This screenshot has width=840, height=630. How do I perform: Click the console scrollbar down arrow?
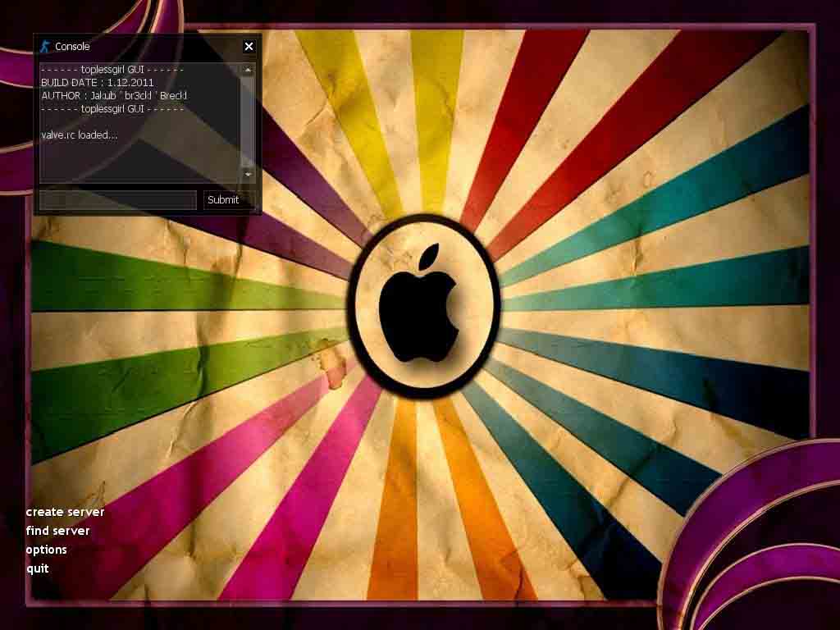(248, 174)
